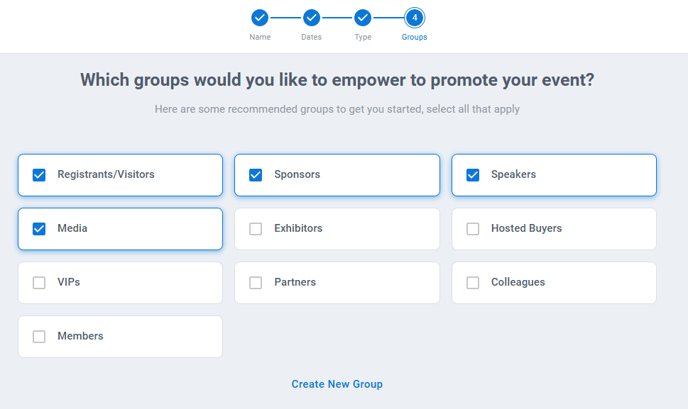Image resolution: width=688 pixels, height=409 pixels.
Task: Deselect the Speakers checkbox
Action: point(473,175)
